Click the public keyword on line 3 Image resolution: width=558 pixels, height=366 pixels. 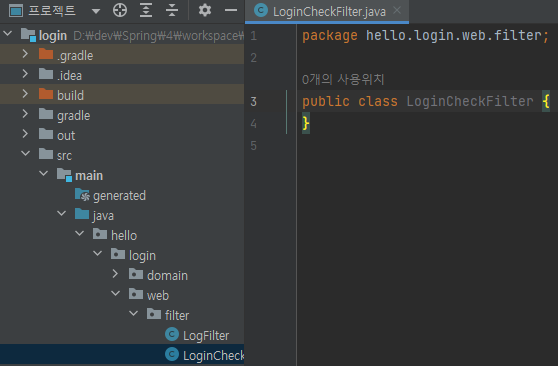tap(326, 102)
